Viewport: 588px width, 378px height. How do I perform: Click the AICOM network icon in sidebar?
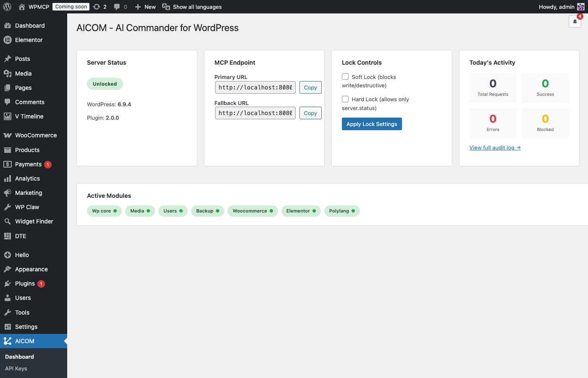(x=8, y=341)
